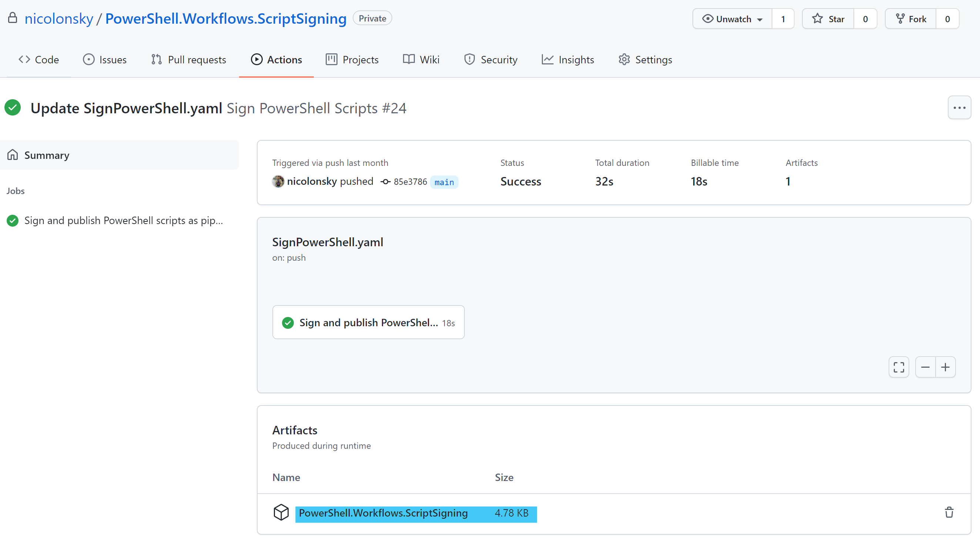This screenshot has height=551, width=980.
Task: Click the nicolonsky avatar image
Action: coord(278,181)
